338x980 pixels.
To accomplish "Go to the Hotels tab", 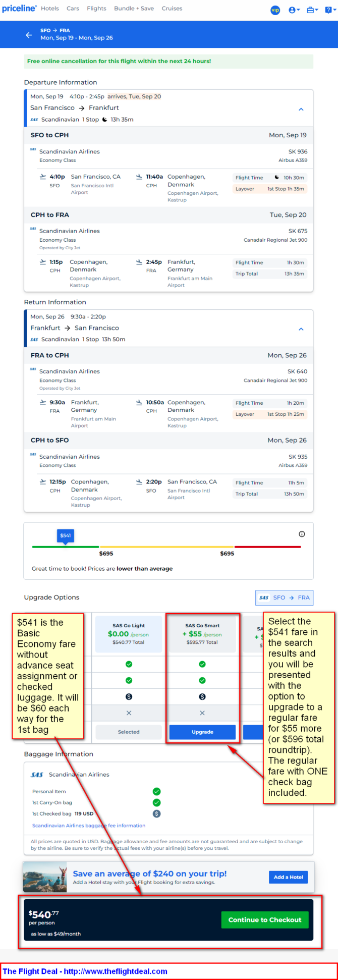I will (x=50, y=9).
